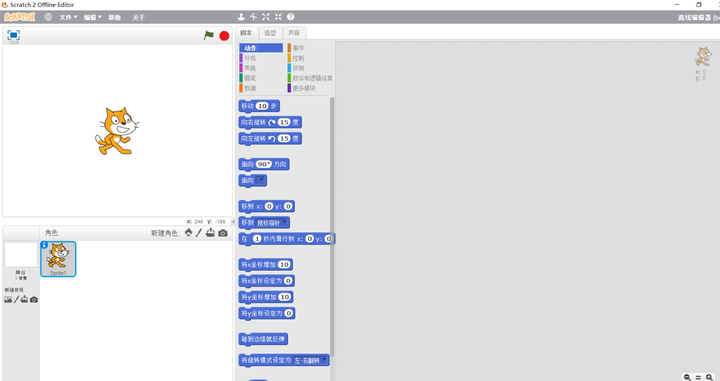Viewport: 720px width, 381px height.
Task: Click 10 field in 将y坐标增加 block
Action: click(x=284, y=297)
